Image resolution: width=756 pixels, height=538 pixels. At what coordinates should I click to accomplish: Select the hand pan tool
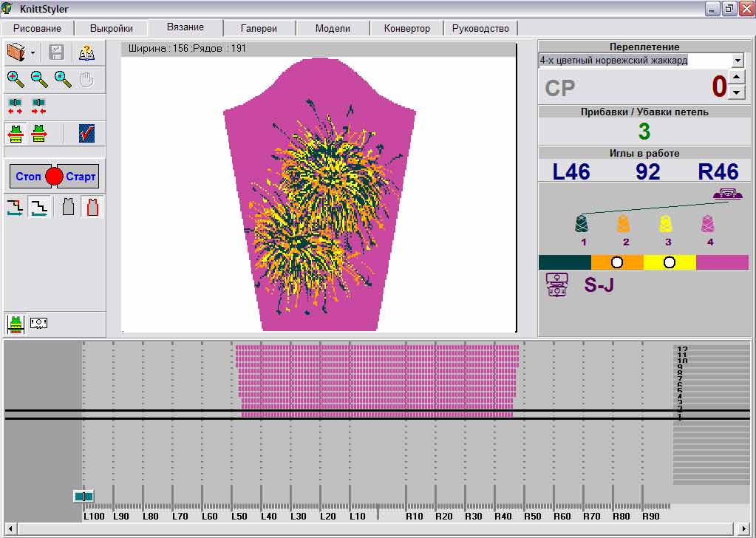[x=86, y=79]
